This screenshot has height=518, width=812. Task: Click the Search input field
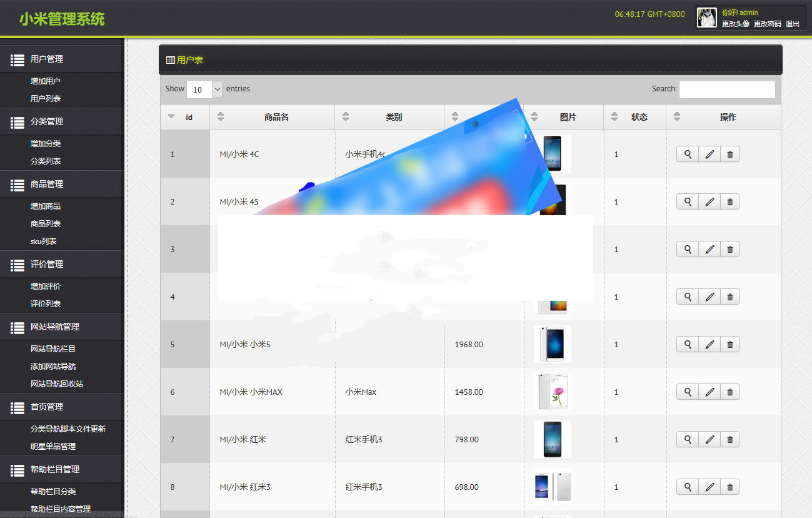pyautogui.click(x=726, y=89)
